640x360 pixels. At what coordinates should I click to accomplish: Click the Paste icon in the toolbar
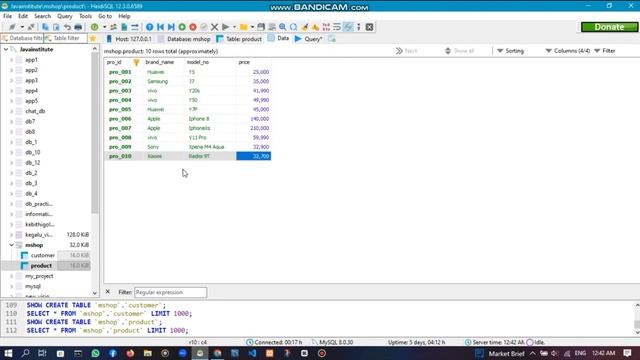[x=56, y=27]
